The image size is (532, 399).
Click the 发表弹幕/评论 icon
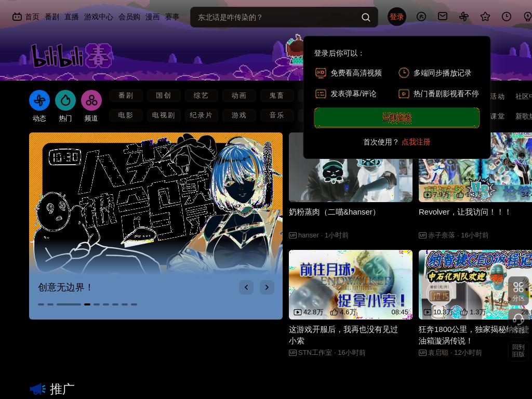[x=321, y=94]
